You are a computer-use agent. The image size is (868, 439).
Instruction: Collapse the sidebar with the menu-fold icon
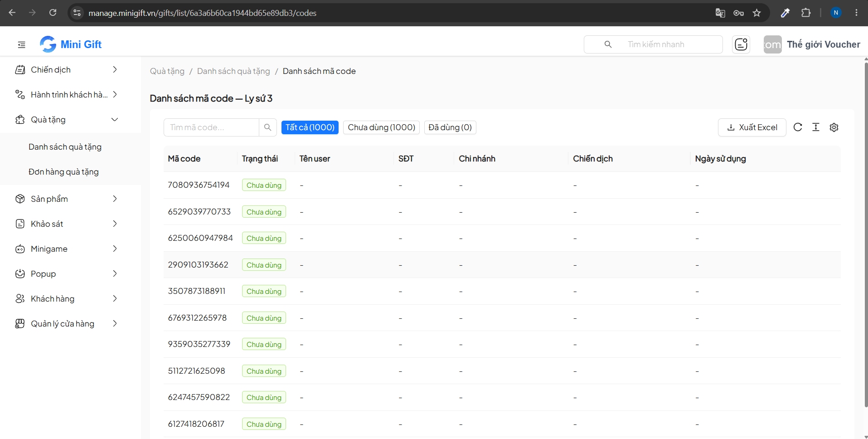[x=21, y=44]
